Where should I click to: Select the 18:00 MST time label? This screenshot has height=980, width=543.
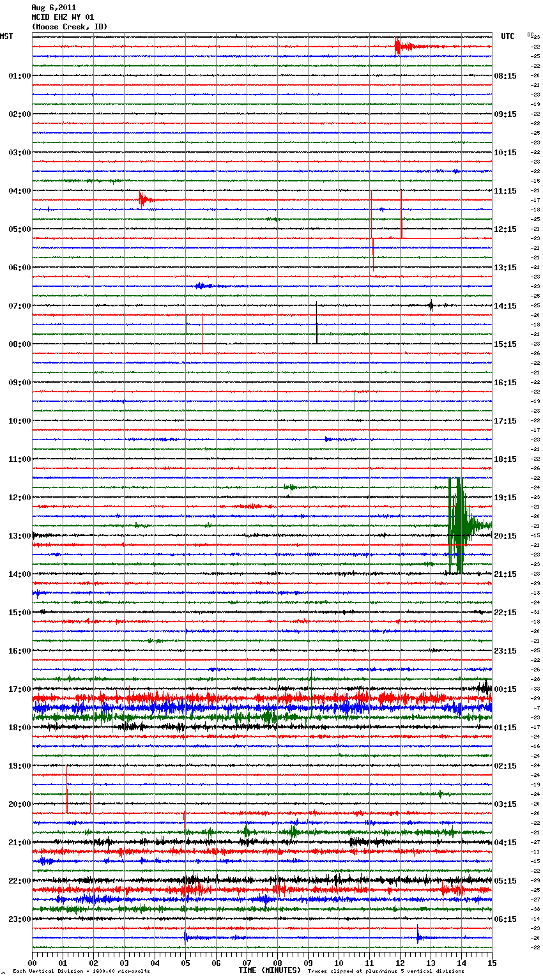tap(20, 728)
